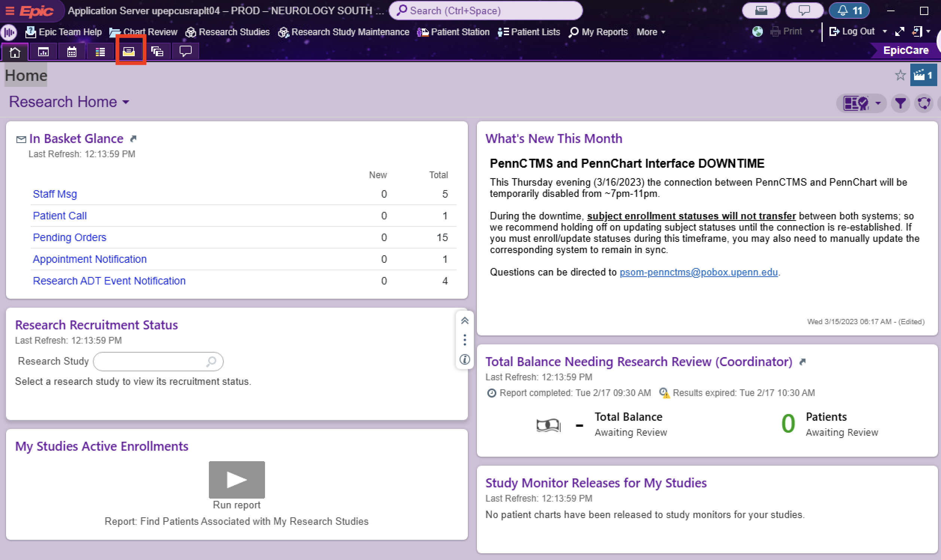Click the psom-pennctms email link
Screen dimensions: 941x560
(x=699, y=272)
